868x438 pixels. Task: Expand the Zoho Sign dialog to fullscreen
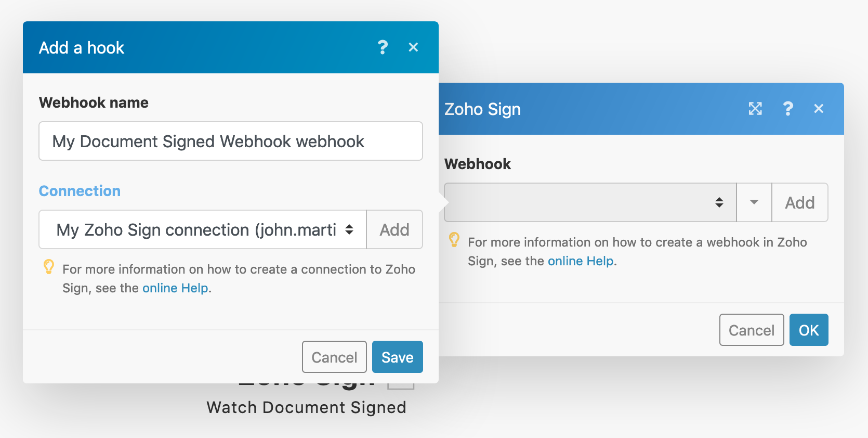coord(755,109)
